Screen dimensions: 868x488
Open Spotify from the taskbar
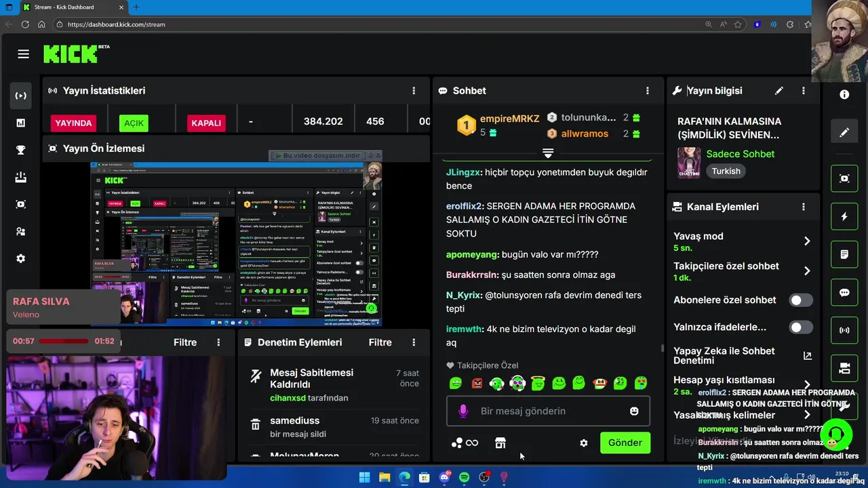coord(464,477)
